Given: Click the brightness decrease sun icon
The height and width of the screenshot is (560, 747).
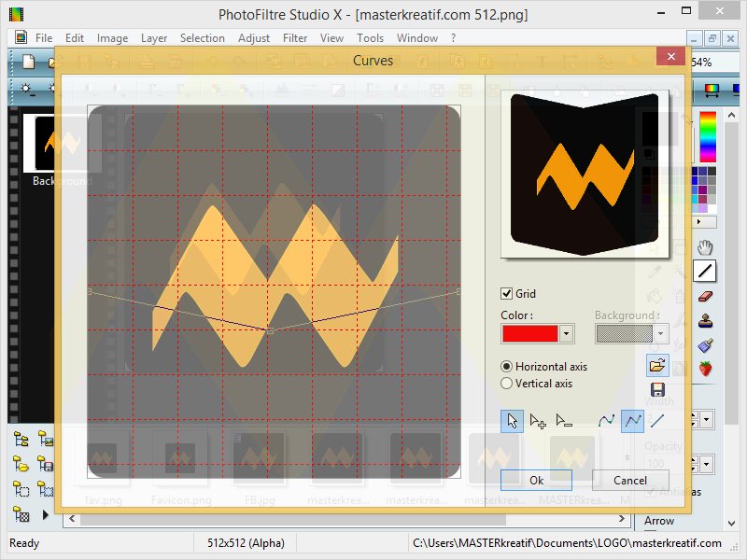Looking at the screenshot, I should [27, 89].
